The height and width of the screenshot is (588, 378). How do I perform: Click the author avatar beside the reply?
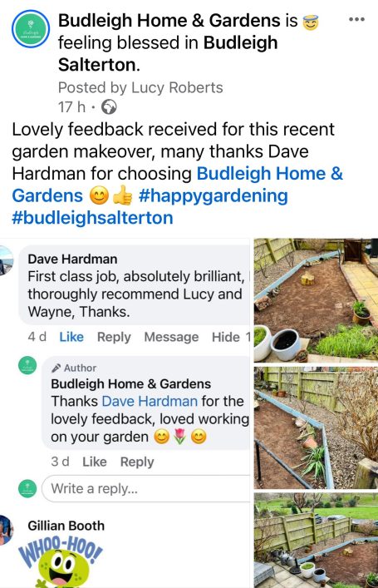pos(27,365)
